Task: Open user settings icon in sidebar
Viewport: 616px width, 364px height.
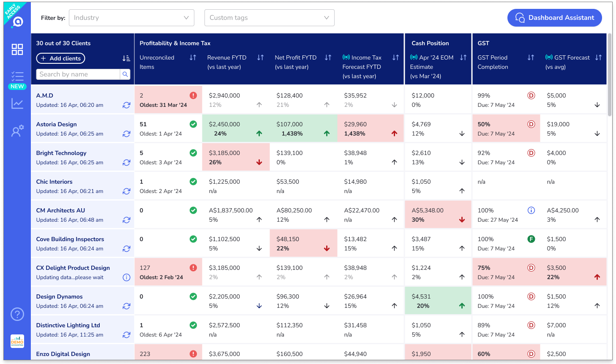Action: click(x=17, y=131)
